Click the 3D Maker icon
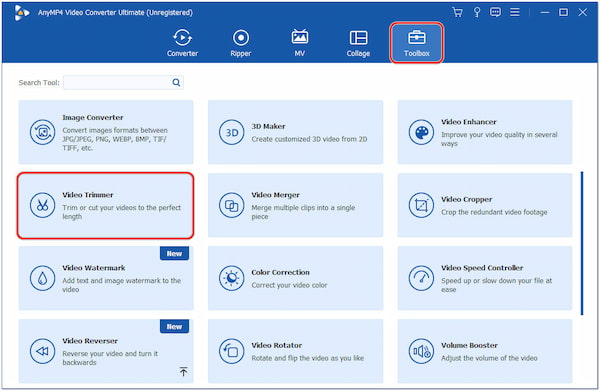600x391 pixels. coord(232,132)
